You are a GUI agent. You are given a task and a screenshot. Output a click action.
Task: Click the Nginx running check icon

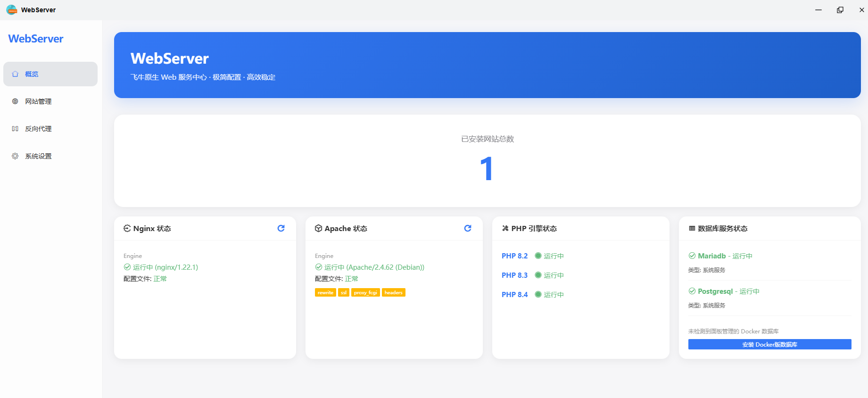127,267
